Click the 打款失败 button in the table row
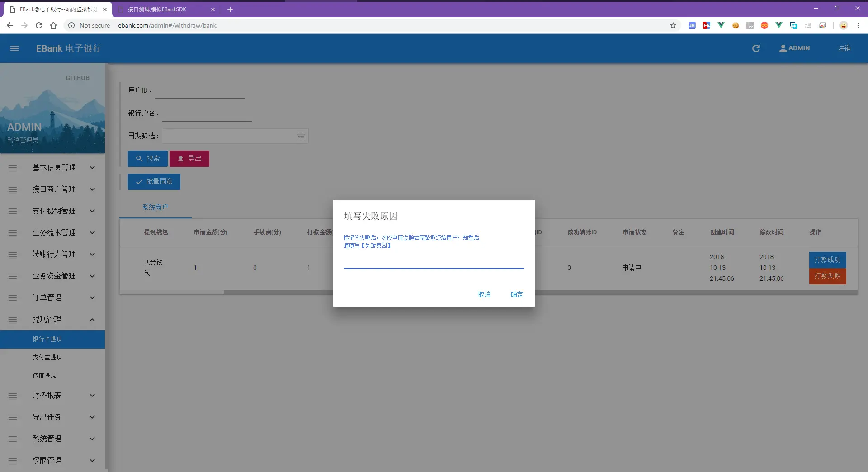This screenshot has height=472, width=868. [x=828, y=276]
